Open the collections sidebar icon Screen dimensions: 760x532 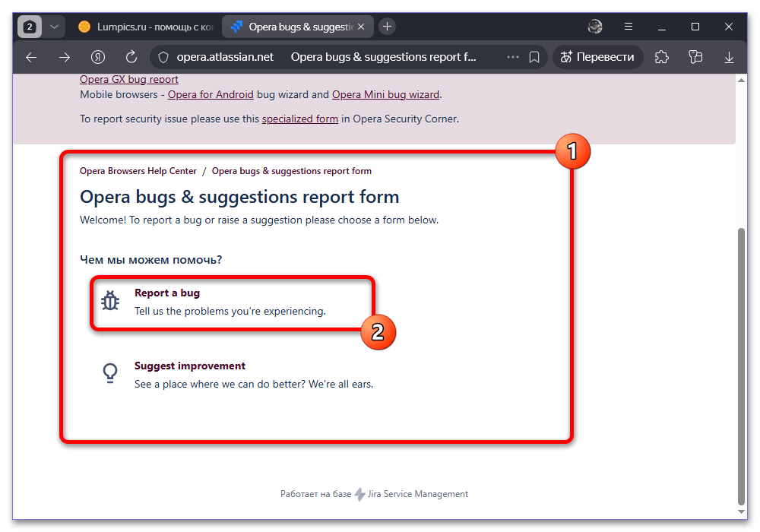click(695, 57)
